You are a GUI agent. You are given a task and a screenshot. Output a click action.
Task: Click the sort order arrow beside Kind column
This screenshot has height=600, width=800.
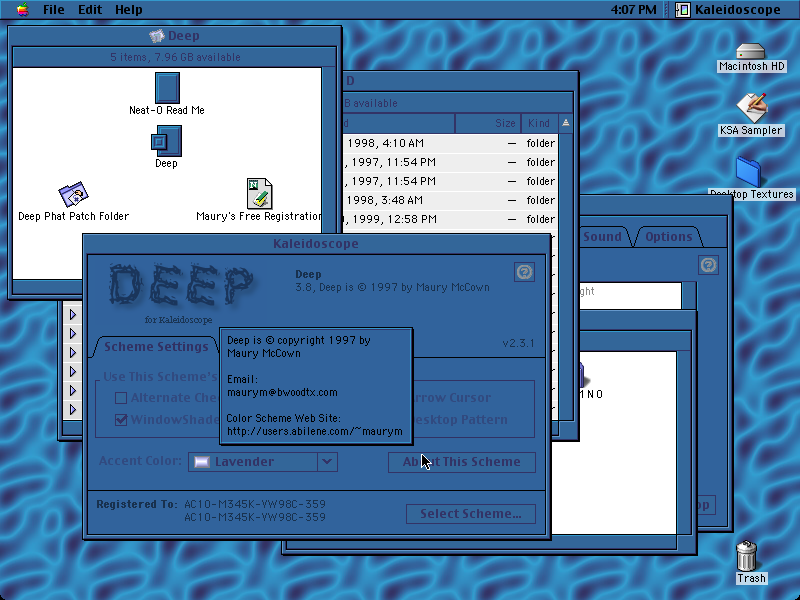point(565,123)
